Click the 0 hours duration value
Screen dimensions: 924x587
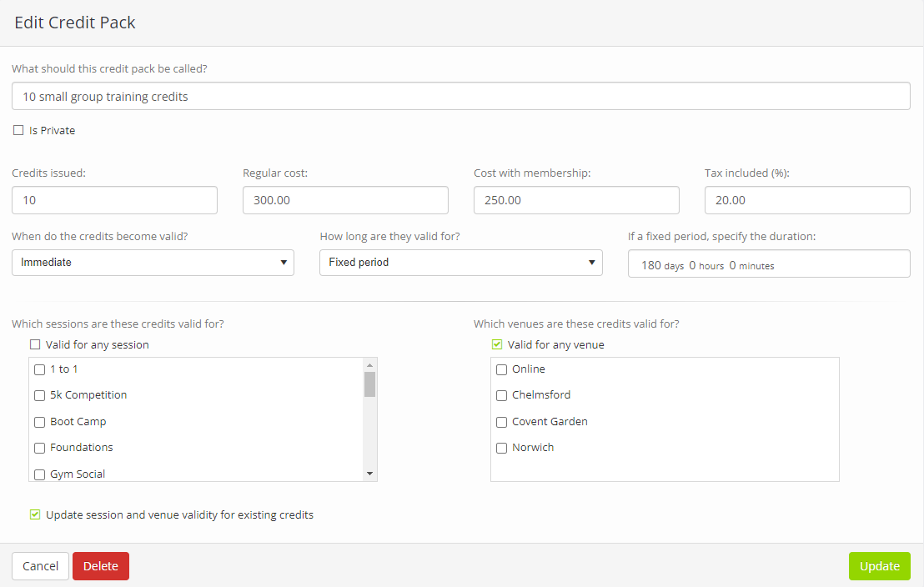pyautogui.click(x=706, y=266)
